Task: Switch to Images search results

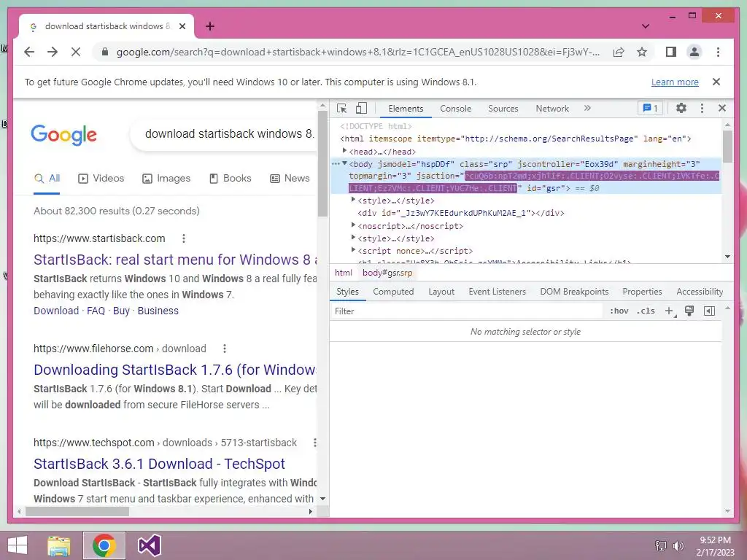Action: pyautogui.click(x=166, y=179)
